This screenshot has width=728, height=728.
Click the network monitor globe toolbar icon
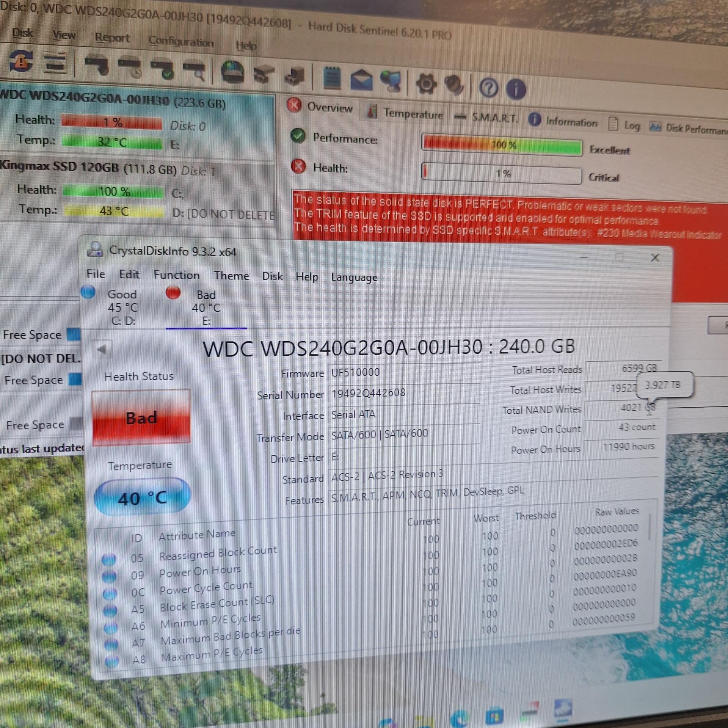[391, 82]
